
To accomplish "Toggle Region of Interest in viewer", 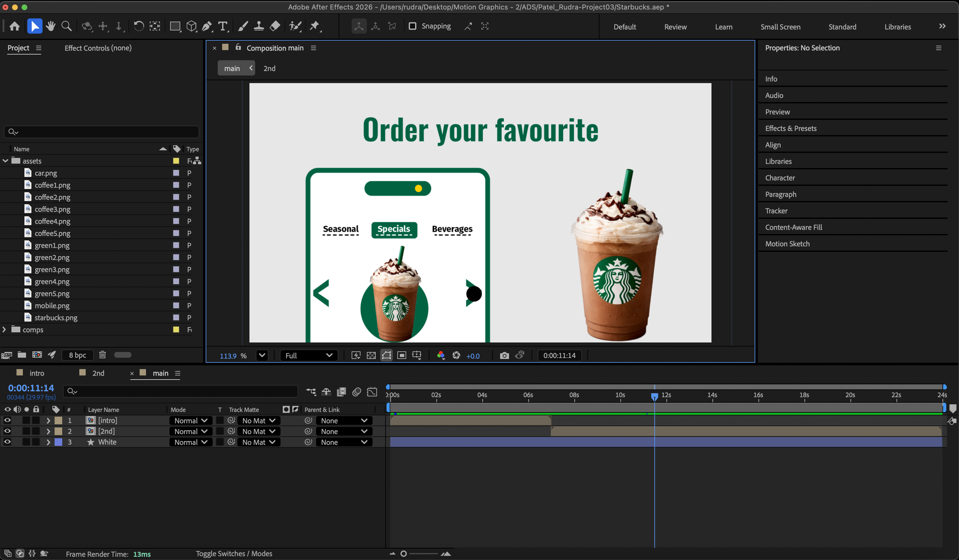I will coord(401,355).
